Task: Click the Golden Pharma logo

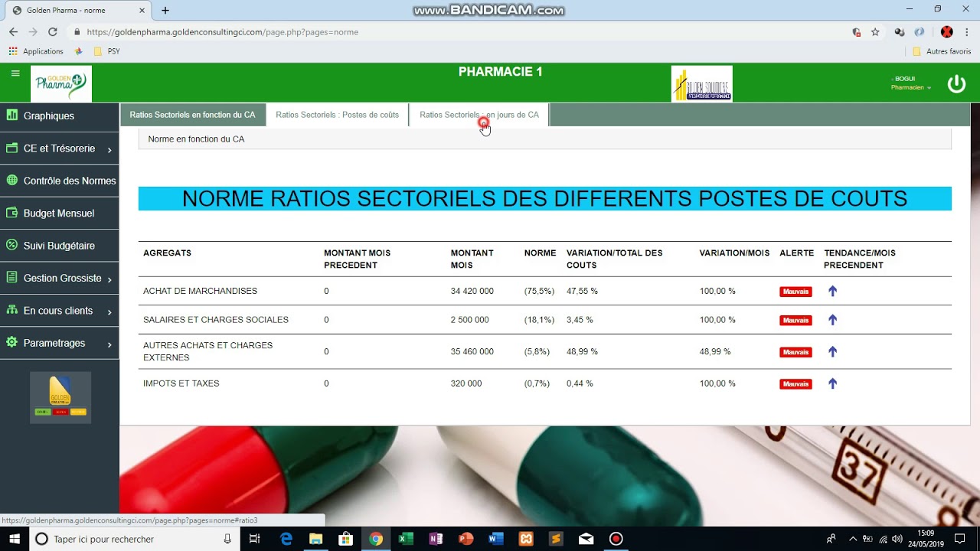Action: (x=61, y=83)
